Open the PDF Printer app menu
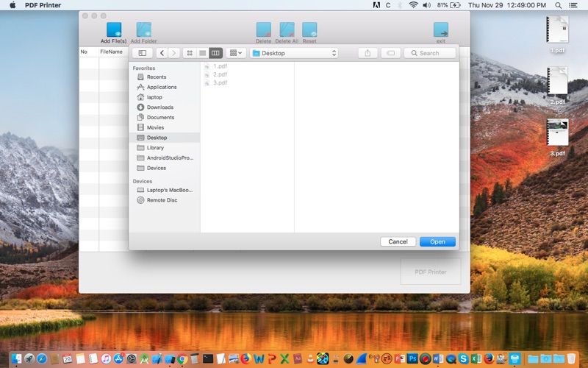 (43, 5)
